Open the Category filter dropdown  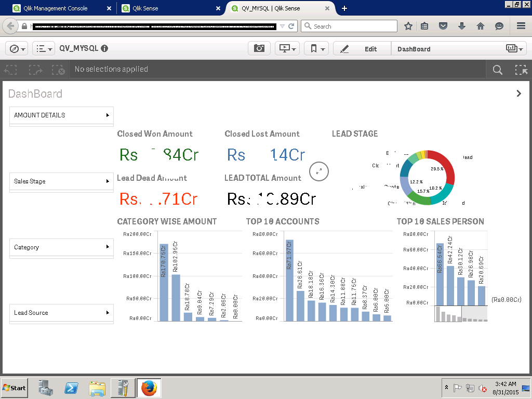point(61,247)
